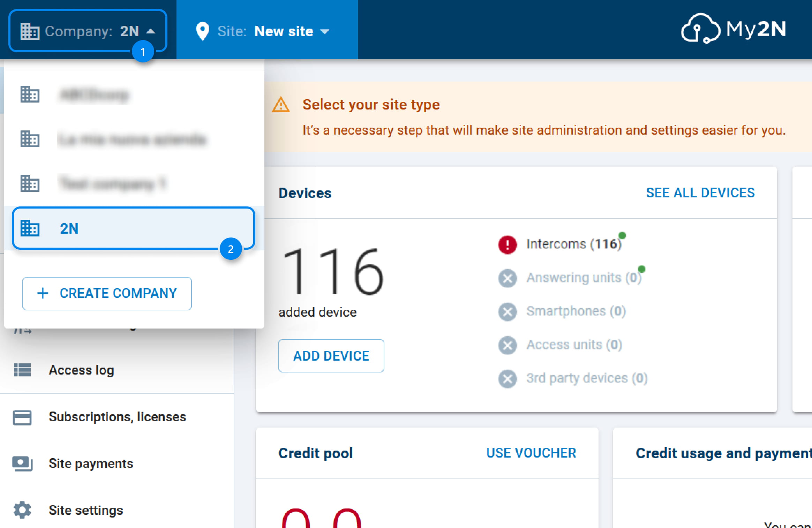Image resolution: width=812 pixels, height=528 pixels.
Task: Click the gear icon beside Site settings
Action: [22, 510]
